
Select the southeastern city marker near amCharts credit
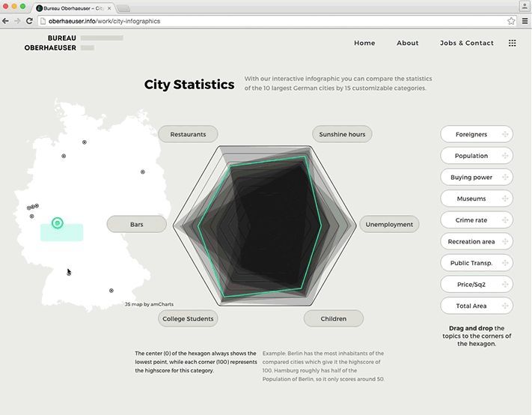tap(111, 291)
